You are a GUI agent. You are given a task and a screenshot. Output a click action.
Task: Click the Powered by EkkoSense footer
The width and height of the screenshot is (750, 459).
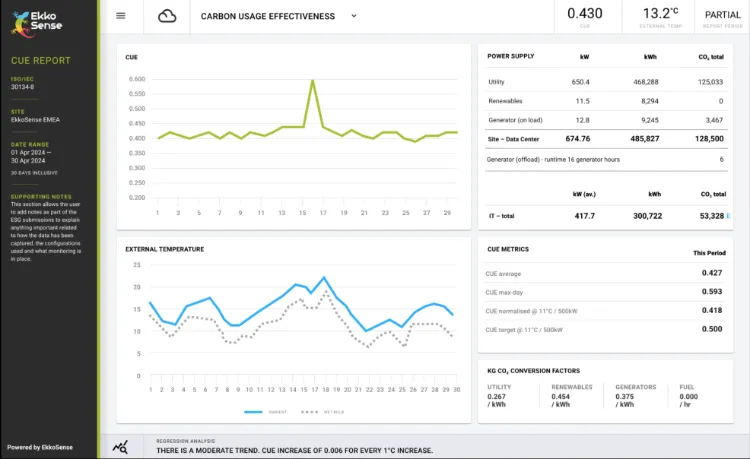[38, 447]
